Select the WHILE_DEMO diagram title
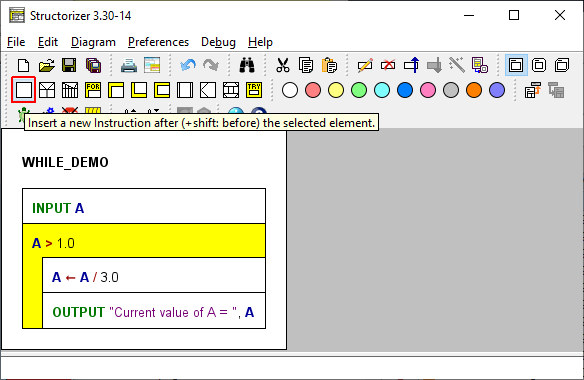 pyautogui.click(x=65, y=162)
